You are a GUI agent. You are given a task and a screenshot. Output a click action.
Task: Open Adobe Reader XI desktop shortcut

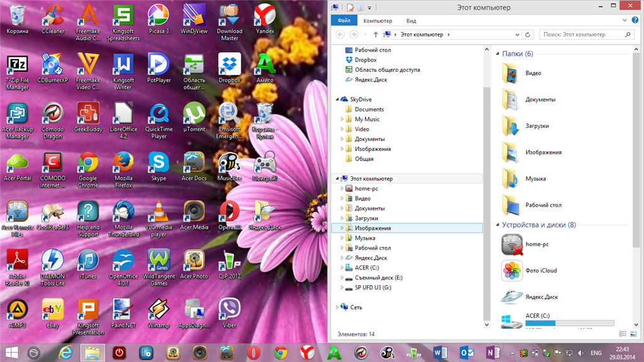click(17, 268)
